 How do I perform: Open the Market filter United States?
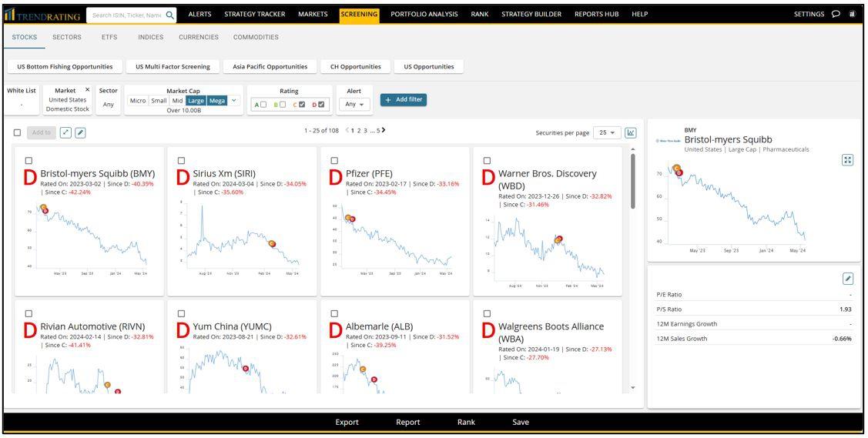click(68, 99)
